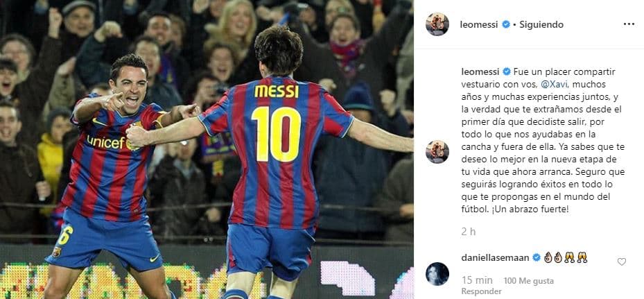The width and height of the screenshot is (644, 299).
Task: Click leomessi profile avatar in post header
Action: click(437, 24)
